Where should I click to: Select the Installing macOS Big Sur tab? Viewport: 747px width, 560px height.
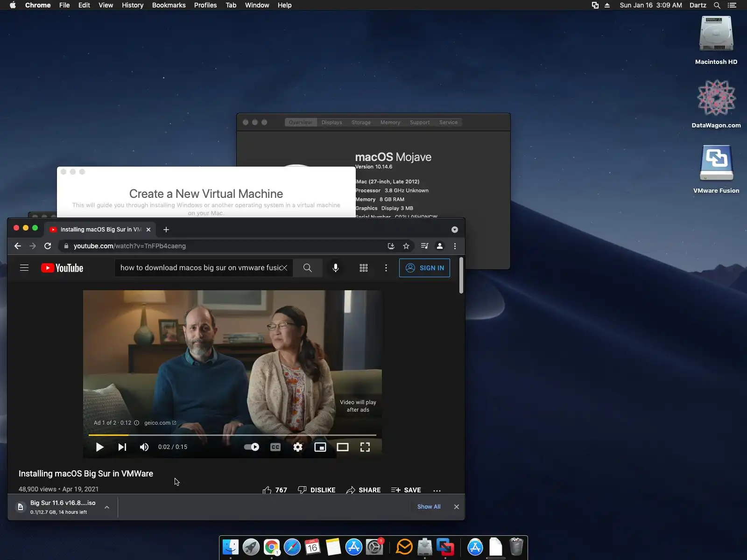(100, 230)
